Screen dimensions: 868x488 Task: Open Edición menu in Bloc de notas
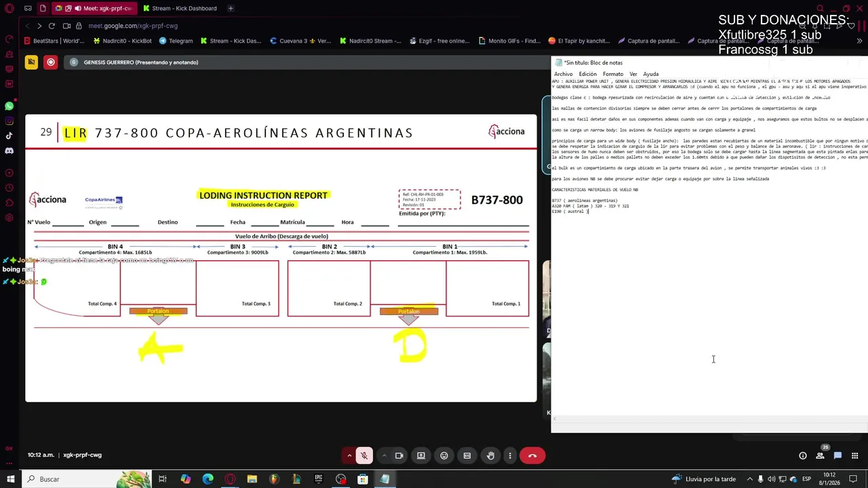coord(587,74)
